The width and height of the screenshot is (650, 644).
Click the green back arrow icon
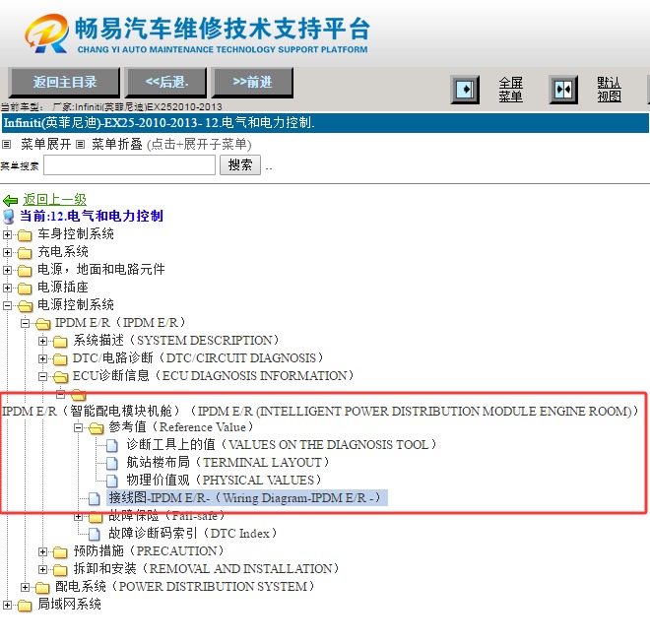[x=11, y=201]
